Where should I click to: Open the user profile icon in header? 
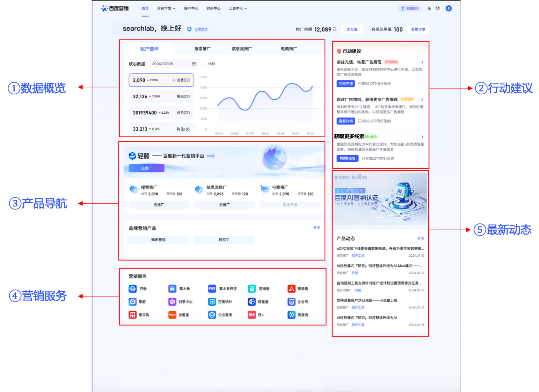click(429, 8)
